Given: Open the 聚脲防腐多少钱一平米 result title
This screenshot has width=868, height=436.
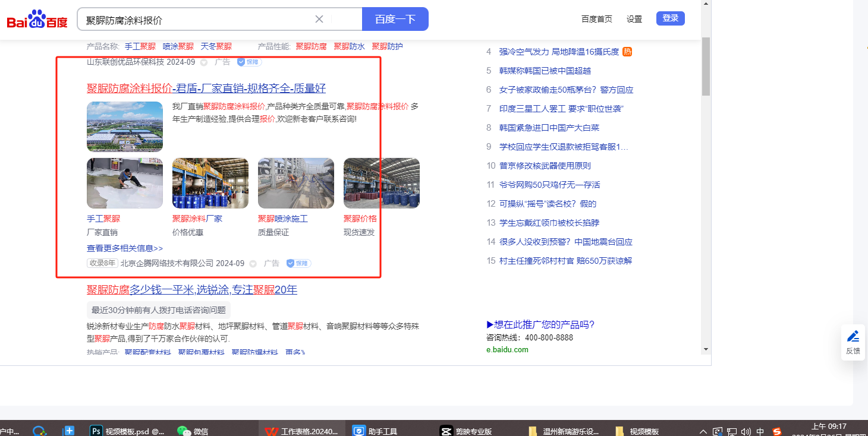Looking at the screenshot, I should pyautogui.click(x=192, y=290).
